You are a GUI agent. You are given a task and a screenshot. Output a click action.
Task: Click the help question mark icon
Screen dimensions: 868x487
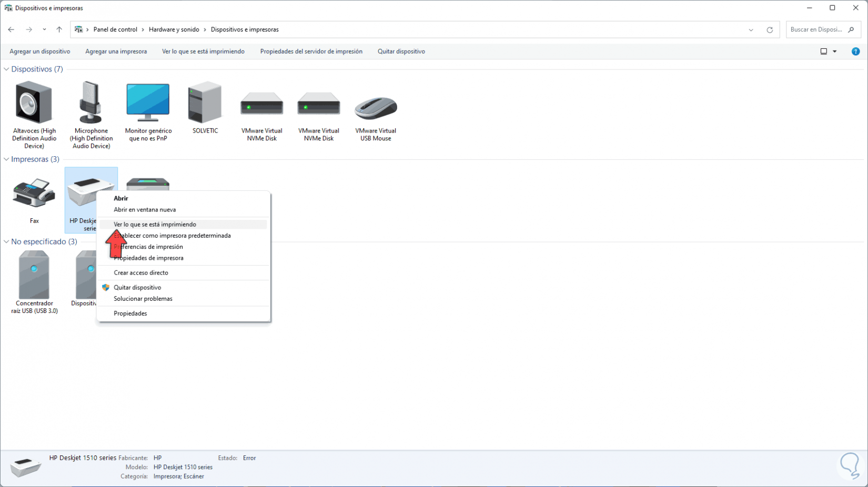point(856,52)
